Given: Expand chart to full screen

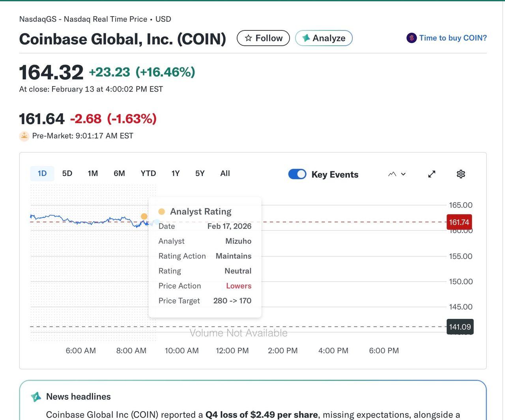Looking at the screenshot, I should (x=432, y=174).
